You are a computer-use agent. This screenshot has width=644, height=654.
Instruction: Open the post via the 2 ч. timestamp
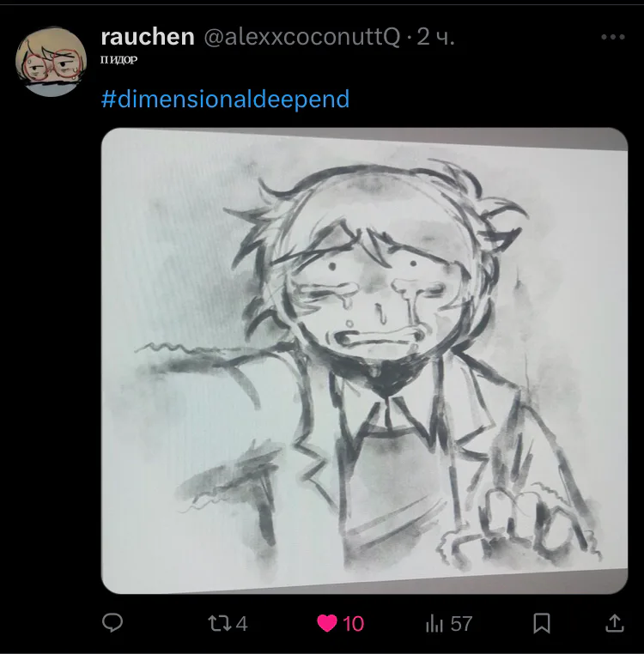point(435,37)
